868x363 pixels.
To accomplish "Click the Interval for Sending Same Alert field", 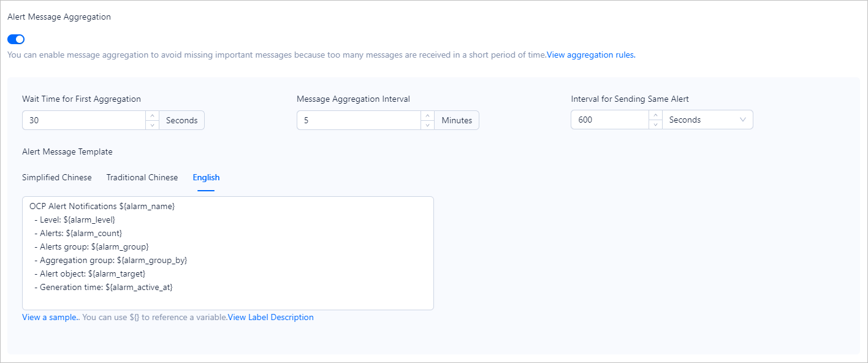I will [x=609, y=120].
